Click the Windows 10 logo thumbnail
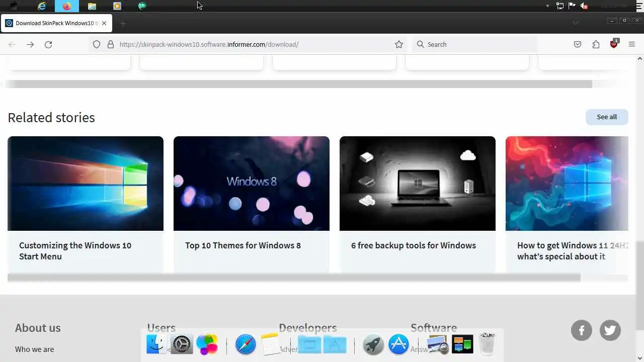The width and height of the screenshot is (644, 362). point(86,184)
